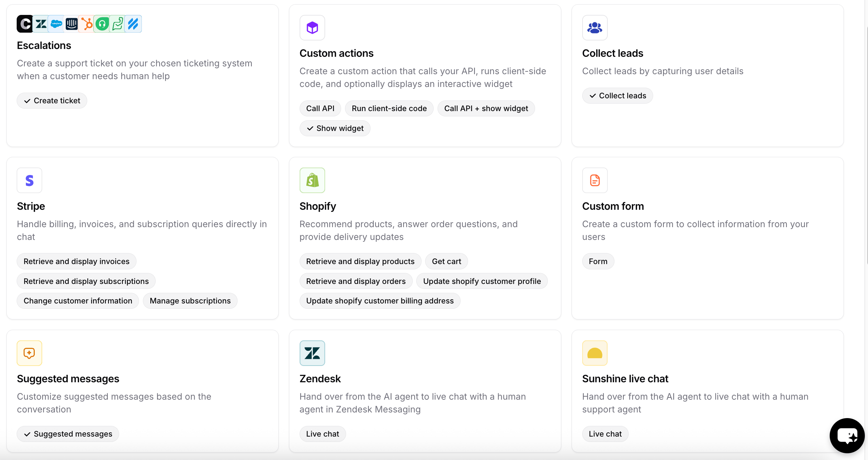Click the Collect leads people icon
Viewport: 868px width, 460px height.
click(595, 28)
